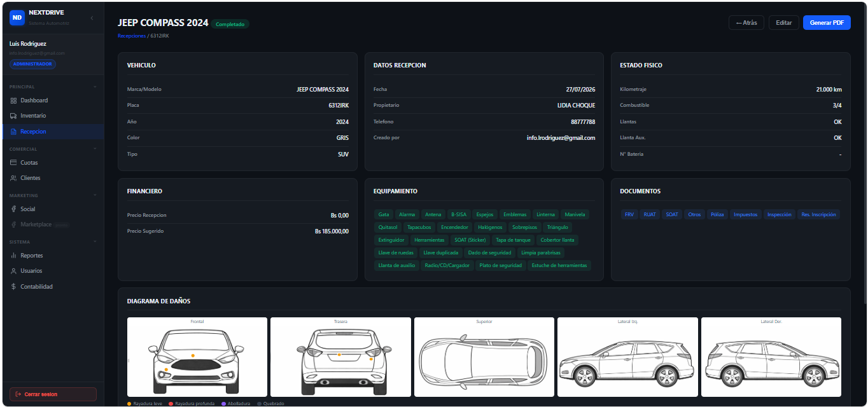This screenshot has height=407, width=868.
Task: Click the Dashboard grid icon
Action: click(14, 100)
